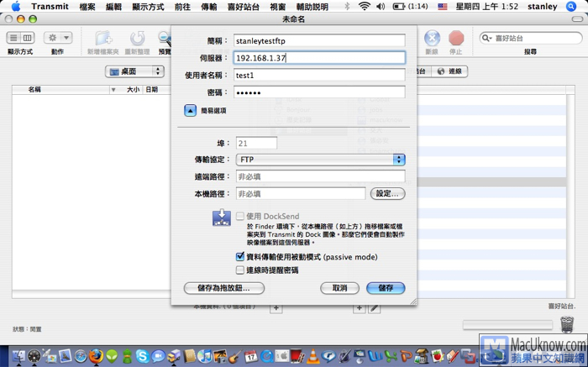Open the 視窗 menu
This screenshot has height=367, width=588.
(277, 7)
